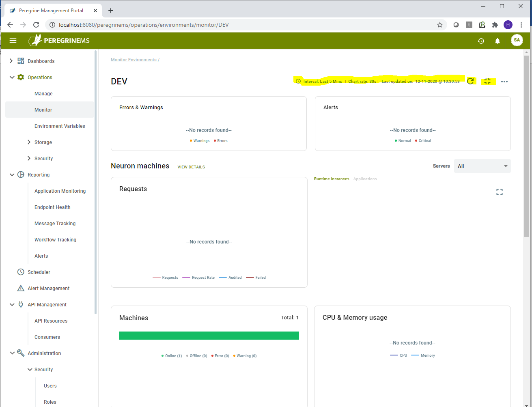Open the Servers All dropdown
Screen dimensions: 532x407
[482, 166]
